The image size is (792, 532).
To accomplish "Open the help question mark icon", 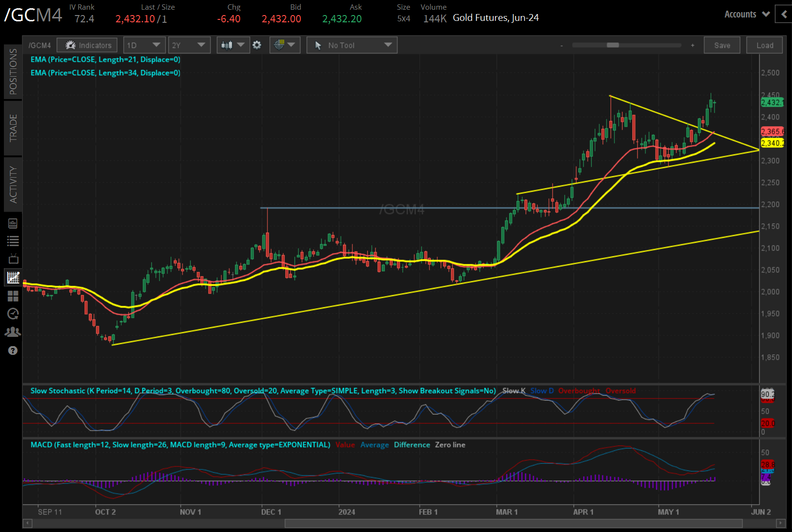I will tap(13, 350).
